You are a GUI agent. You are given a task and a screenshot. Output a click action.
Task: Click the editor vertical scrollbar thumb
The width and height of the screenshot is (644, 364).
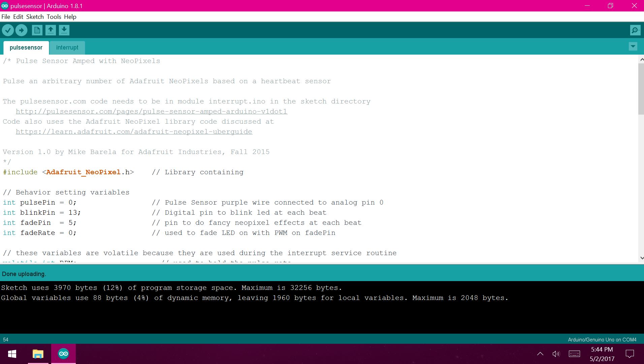pos(641,89)
